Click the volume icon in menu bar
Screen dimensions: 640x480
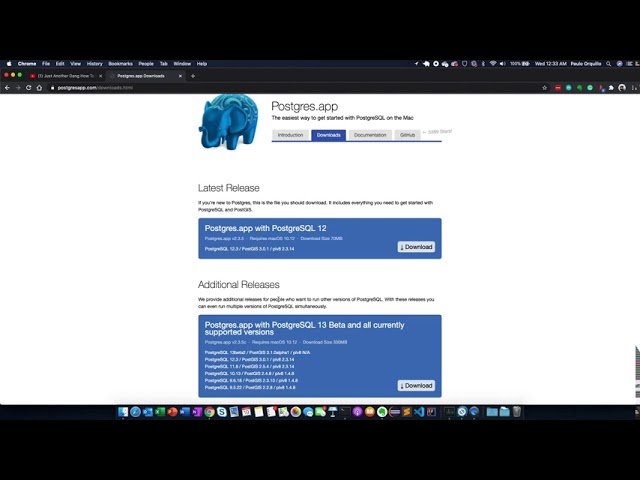tap(502, 64)
